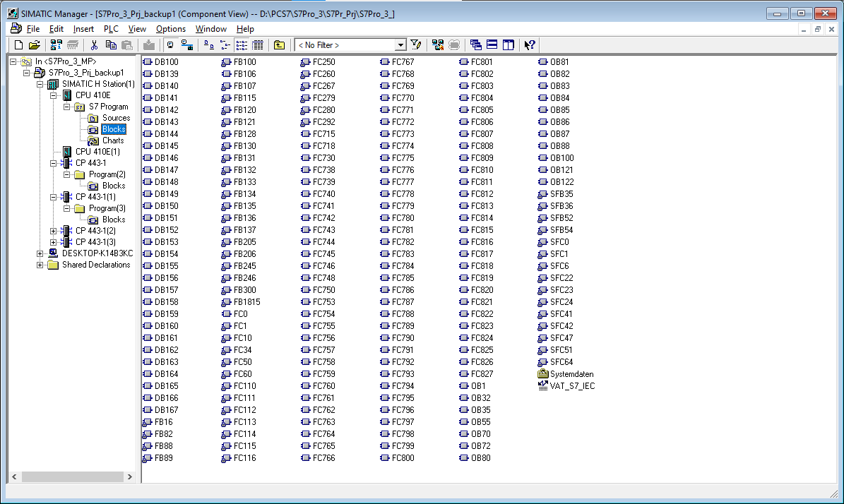
Task: Select the Charts folder in tree
Action: coord(112,140)
